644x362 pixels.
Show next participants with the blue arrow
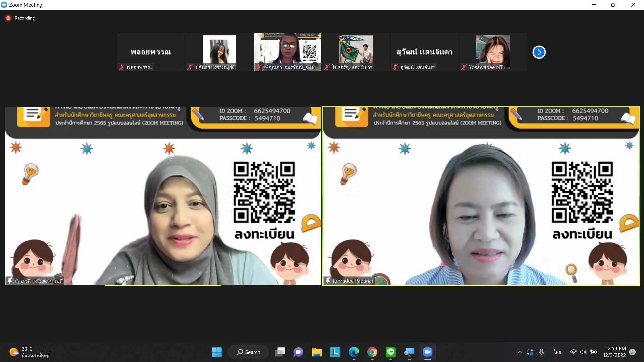click(x=539, y=52)
